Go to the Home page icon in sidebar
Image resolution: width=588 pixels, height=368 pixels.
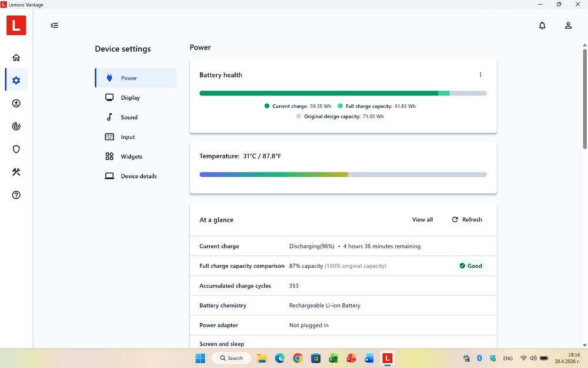(16, 58)
